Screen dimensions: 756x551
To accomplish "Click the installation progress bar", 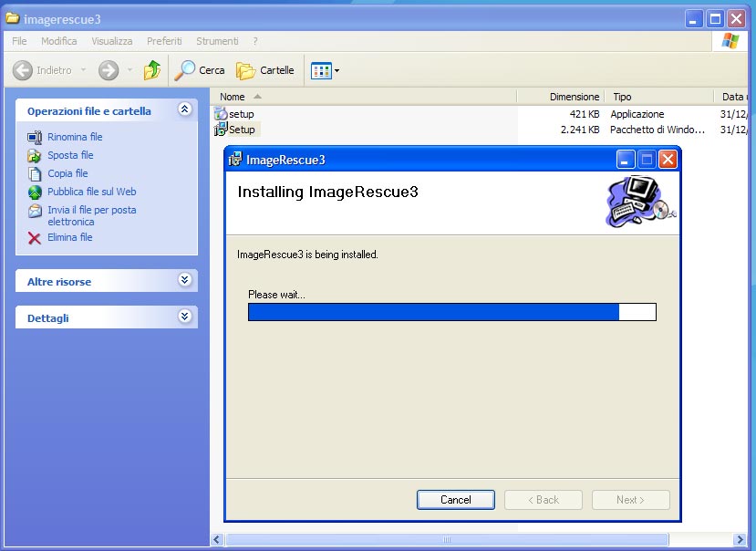I will point(452,312).
